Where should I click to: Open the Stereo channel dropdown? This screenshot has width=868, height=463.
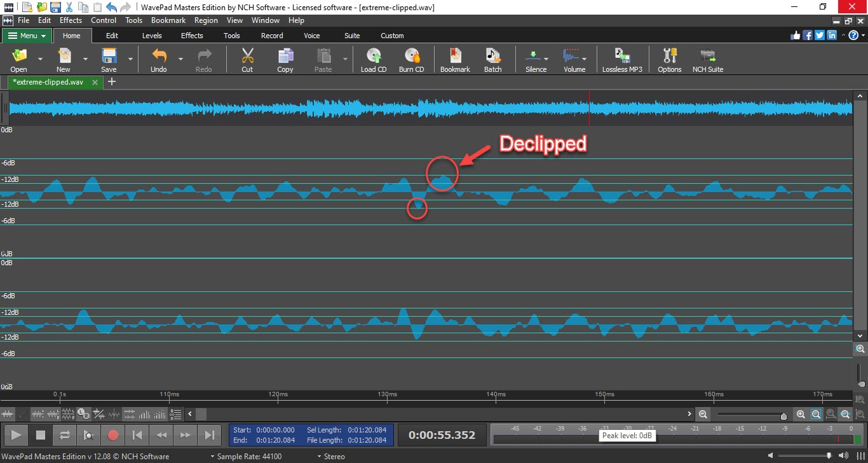click(330, 456)
